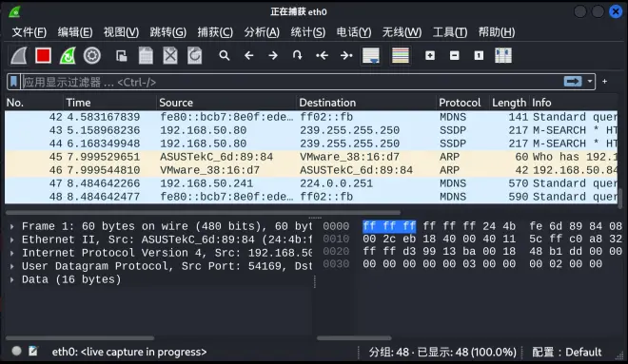Viewport: 628px width, 364px height.
Task: Sort by the Info column header
Action: click(573, 103)
